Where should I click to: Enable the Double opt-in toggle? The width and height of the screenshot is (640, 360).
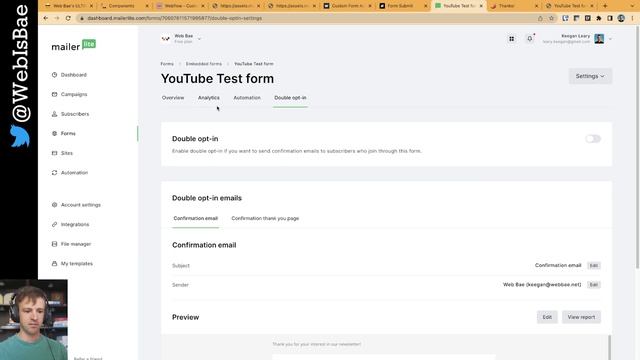tap(593, 139)
